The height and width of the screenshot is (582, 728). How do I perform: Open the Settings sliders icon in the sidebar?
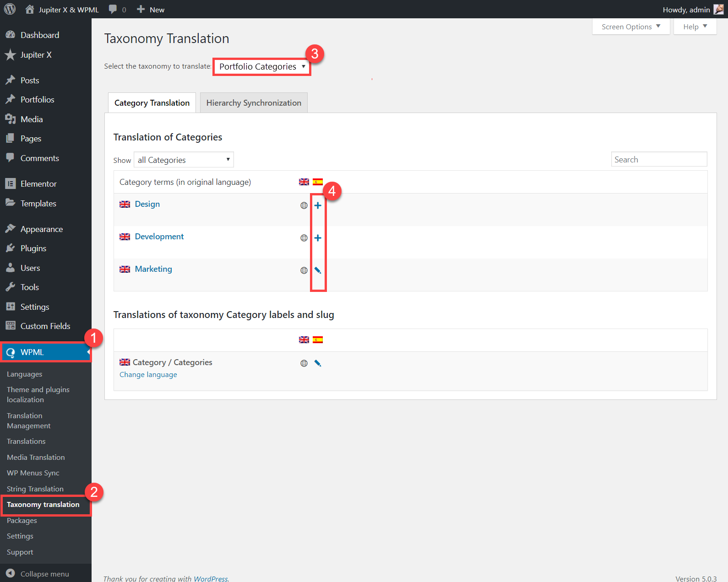(10, 307)
